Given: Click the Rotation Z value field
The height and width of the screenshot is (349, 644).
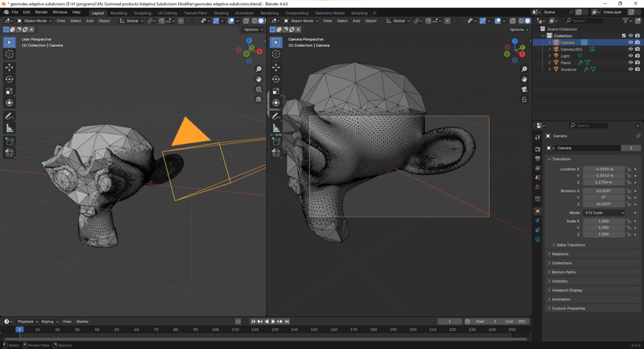Looking at the screenshot, I should [604, 204].
